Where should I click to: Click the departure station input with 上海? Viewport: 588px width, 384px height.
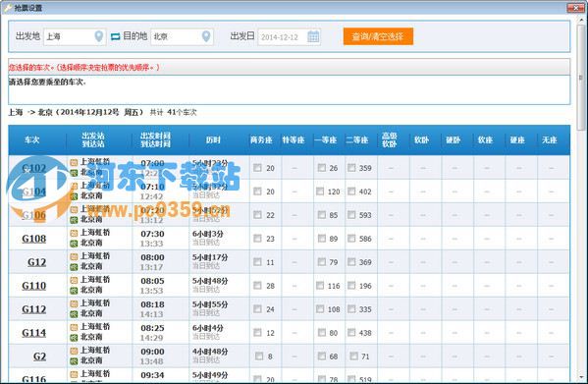coord(75,36)
